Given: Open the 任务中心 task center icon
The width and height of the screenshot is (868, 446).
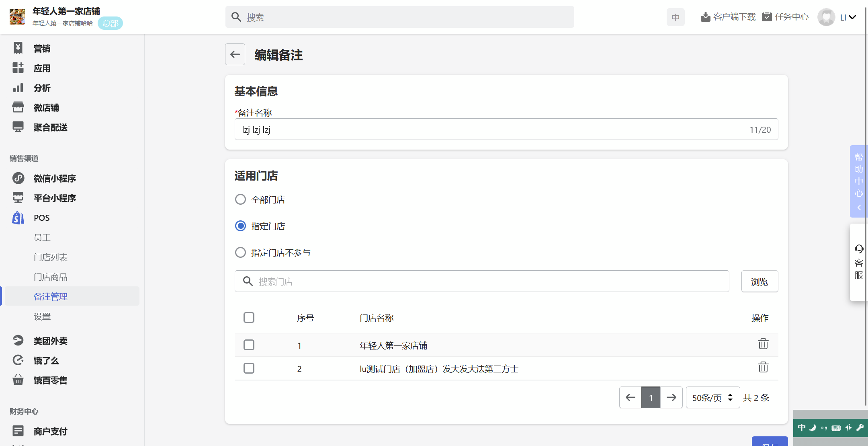Looking at the screenshot, I should coord(767,17).
